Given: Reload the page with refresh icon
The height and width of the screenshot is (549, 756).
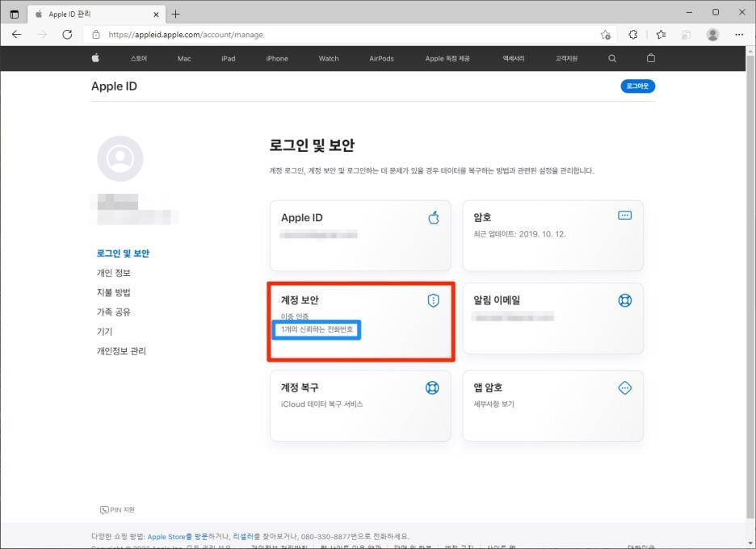Looking at the screenshot, I should pos(68,34).
